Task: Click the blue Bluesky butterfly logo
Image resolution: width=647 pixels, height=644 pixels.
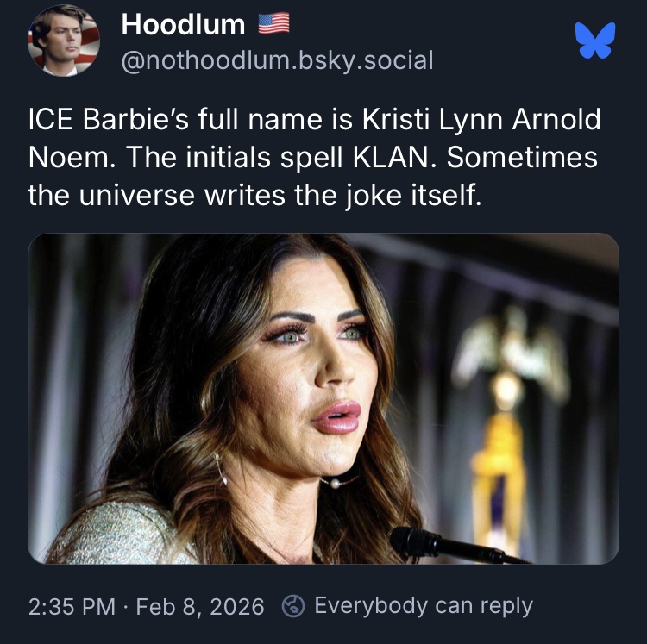Action: pos(597,40)
